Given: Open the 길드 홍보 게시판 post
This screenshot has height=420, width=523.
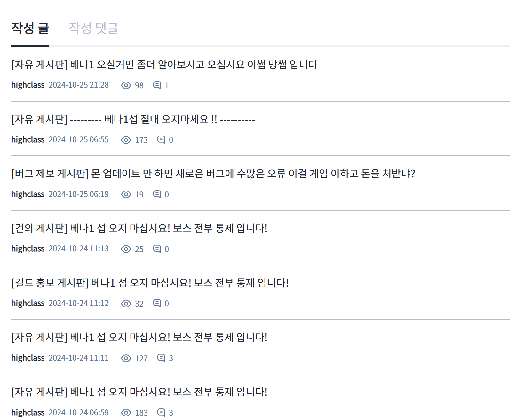Looking at the screenshot, I should click(150, 283).
